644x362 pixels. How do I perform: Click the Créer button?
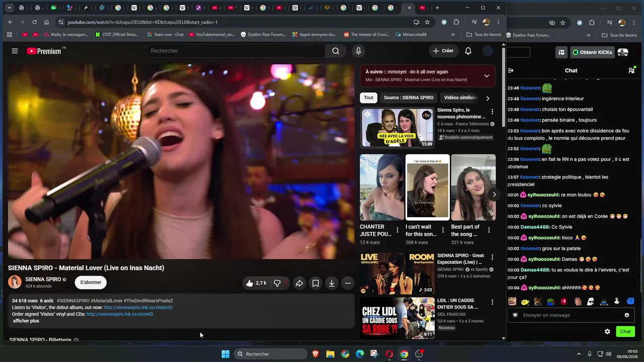pos(443,51)
